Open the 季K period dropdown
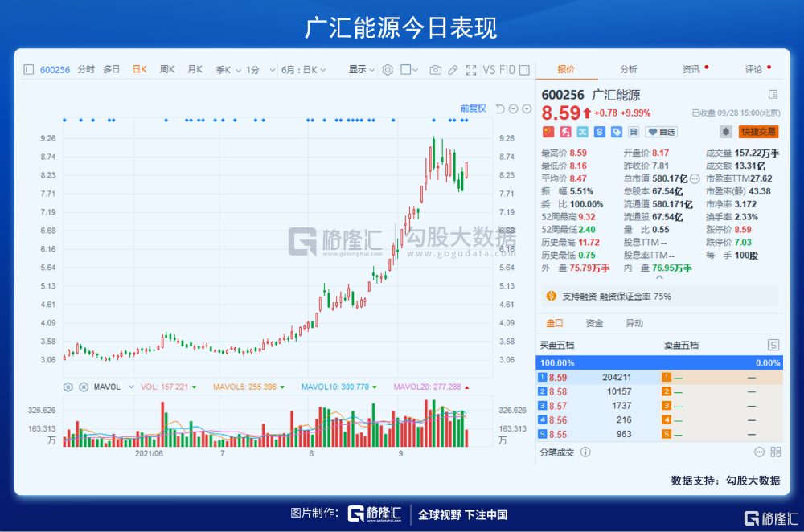The image size is (804, 532). 228,70
